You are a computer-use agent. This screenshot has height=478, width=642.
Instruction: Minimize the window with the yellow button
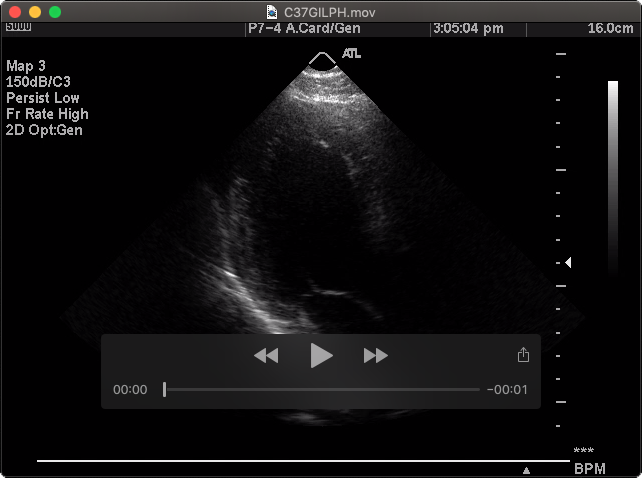[x=34, y=11]
